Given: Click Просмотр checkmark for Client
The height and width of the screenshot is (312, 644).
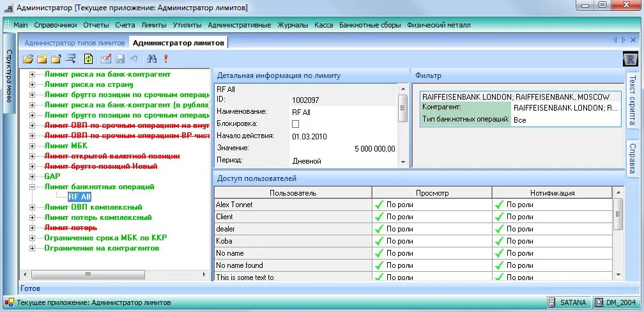Looking at the screenshot, I should point(379,217).
